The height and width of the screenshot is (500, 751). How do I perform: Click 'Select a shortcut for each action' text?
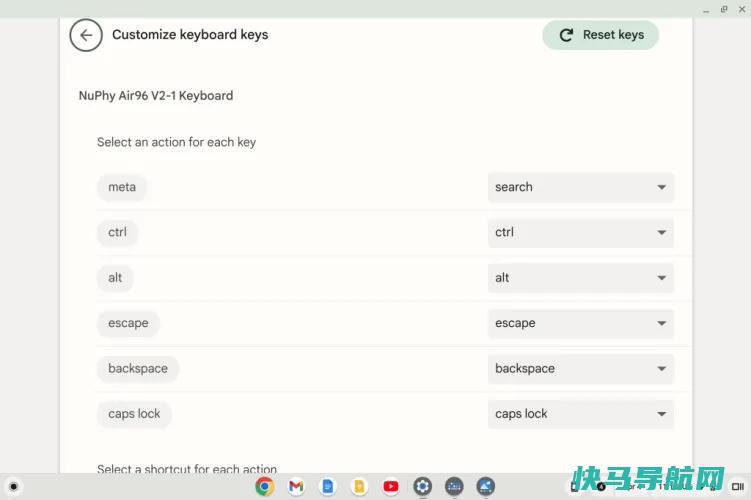tap(187, 468)
